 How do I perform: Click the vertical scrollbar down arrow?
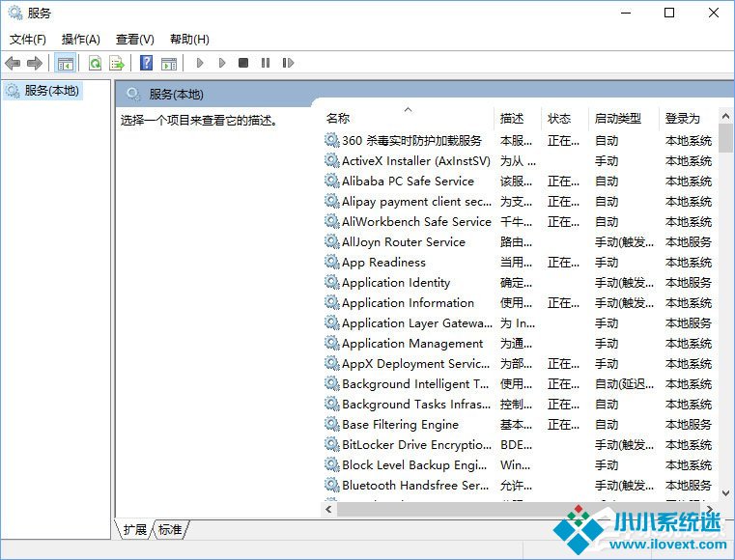pos(725,493)
